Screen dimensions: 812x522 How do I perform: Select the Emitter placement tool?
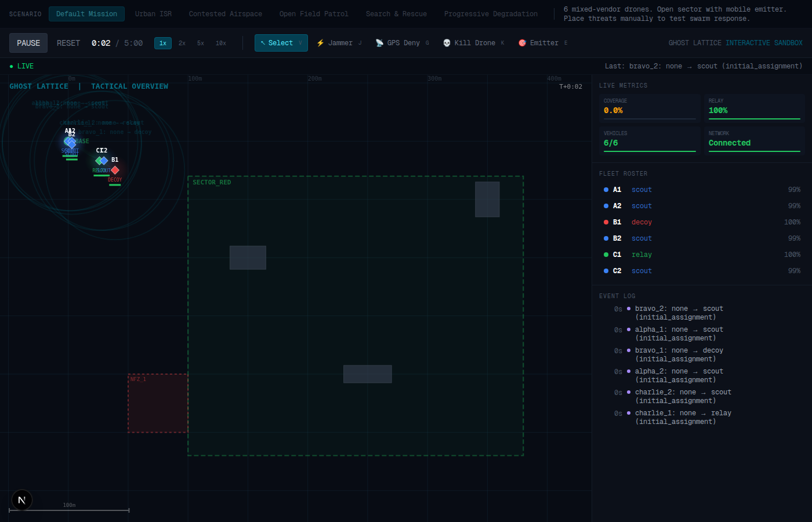tap(543, 43)
